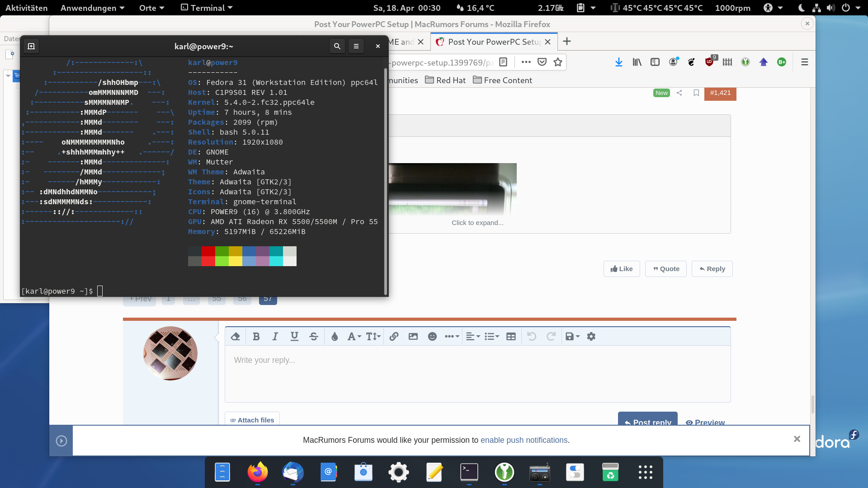Image resolution: width=868 pixels, height=488 pixels.
Task: Open Red Hat bookmarks folder
Action: pos(445,80)
